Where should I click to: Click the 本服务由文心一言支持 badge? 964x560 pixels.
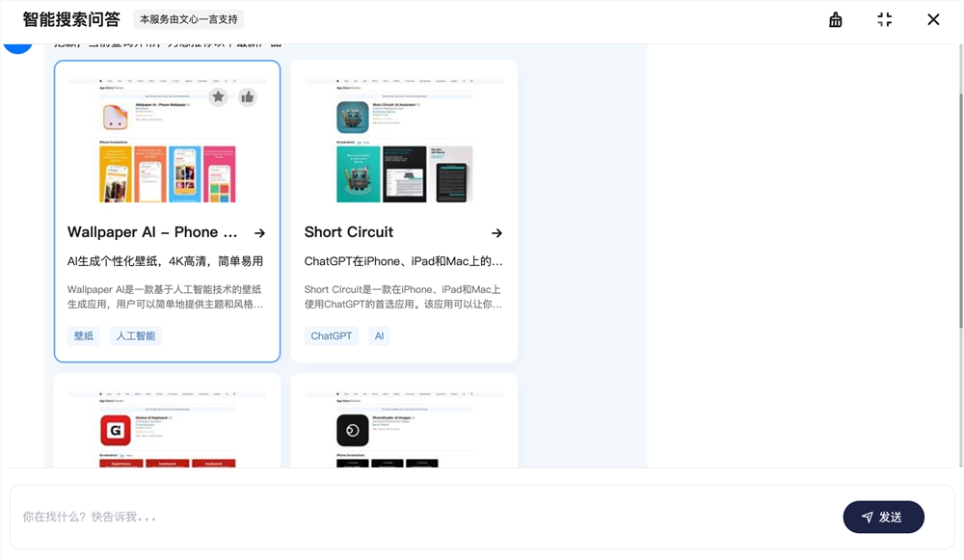click(189, 19)
